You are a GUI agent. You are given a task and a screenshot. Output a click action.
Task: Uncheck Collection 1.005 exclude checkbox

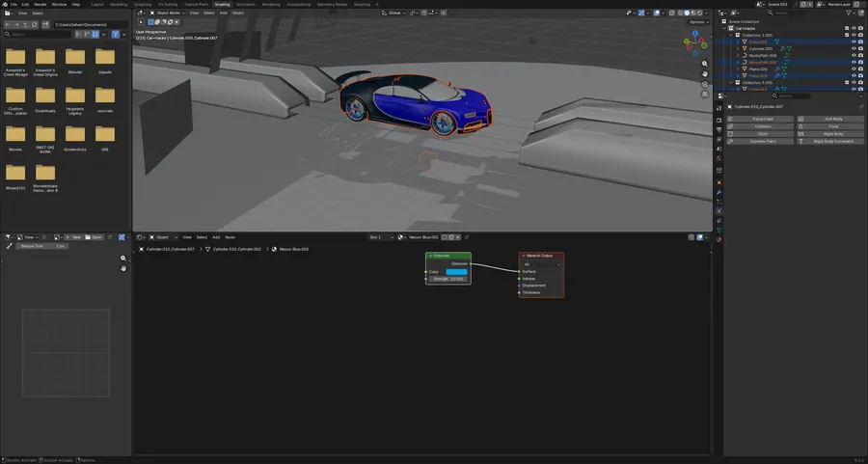(847, 35)
